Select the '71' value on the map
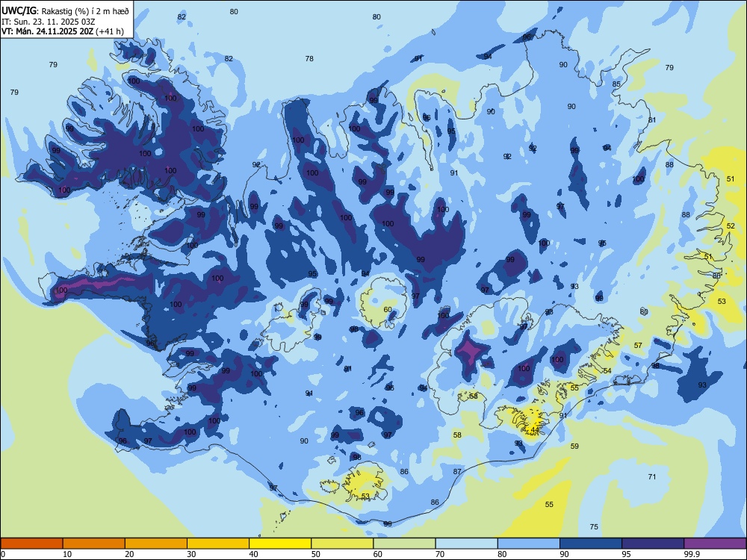 coord(652,476)
